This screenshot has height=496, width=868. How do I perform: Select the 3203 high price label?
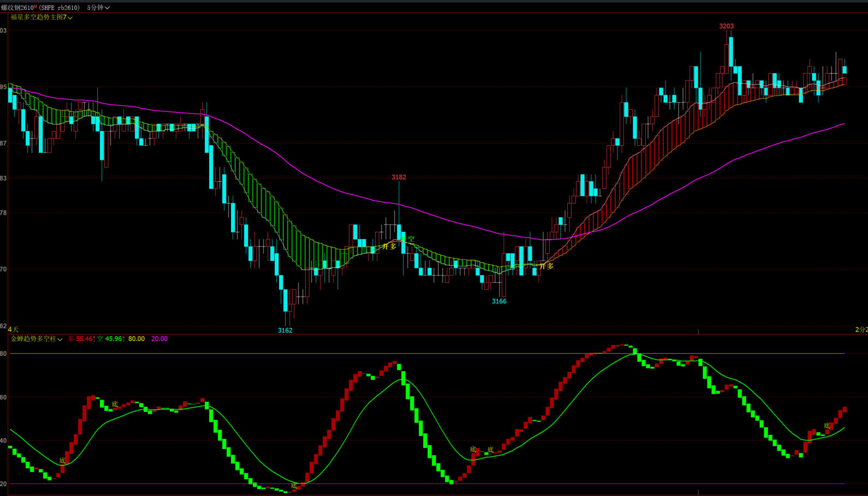pos(726,26)
